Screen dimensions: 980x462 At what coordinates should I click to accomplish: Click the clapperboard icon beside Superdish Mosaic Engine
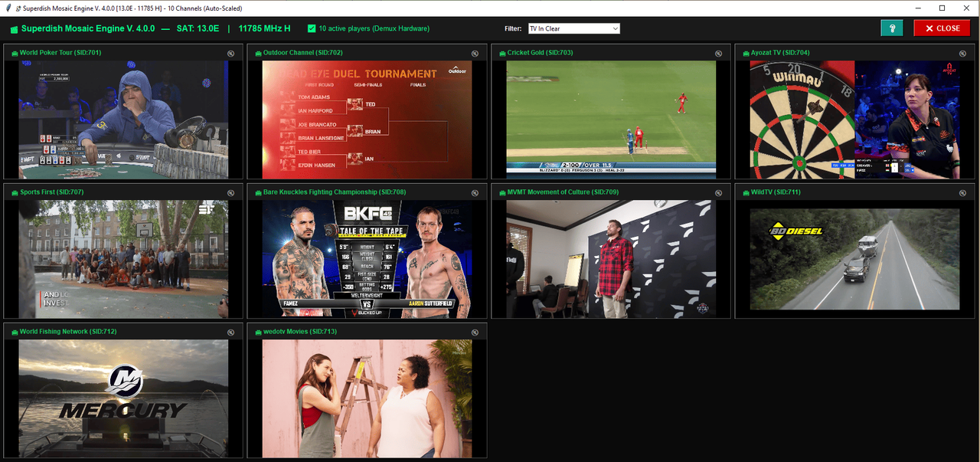click(14, 29)
